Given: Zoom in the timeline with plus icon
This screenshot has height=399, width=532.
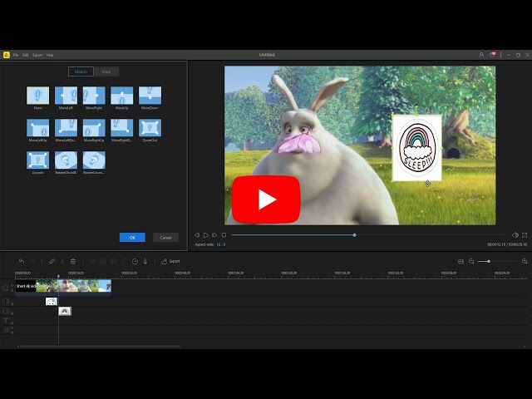Looking at the screenshot, I should 525,261.
